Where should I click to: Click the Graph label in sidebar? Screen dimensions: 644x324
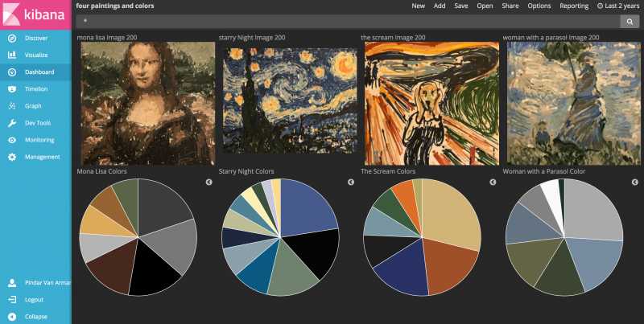(x=33, y=106)
